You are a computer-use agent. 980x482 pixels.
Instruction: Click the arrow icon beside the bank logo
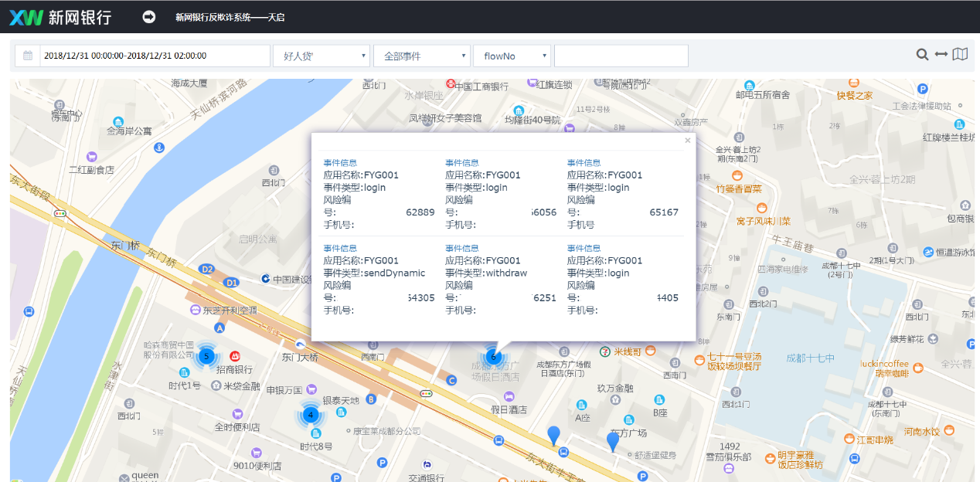tap(149, 16)
